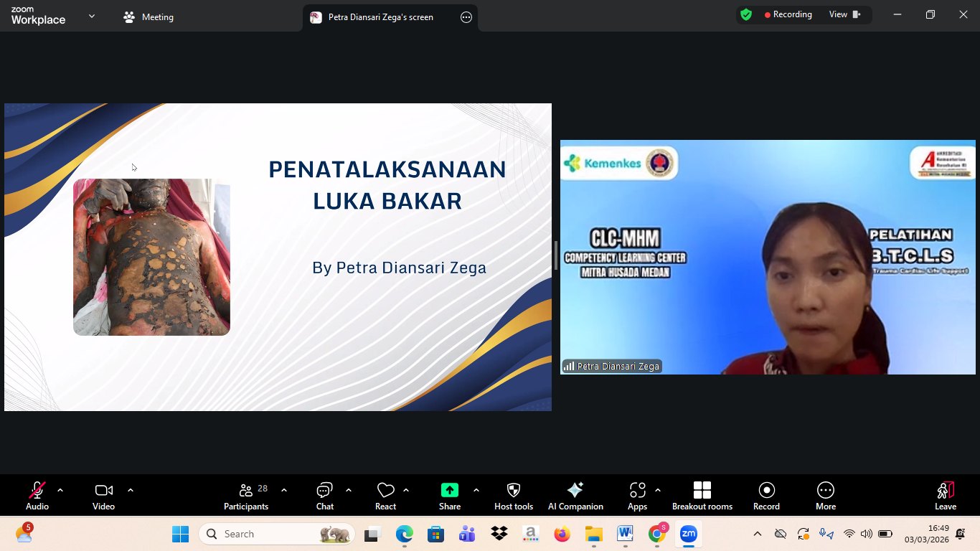This screenshot has width=980, height=551.
Task: Open the Participants panel
Action: pos(246,495)
